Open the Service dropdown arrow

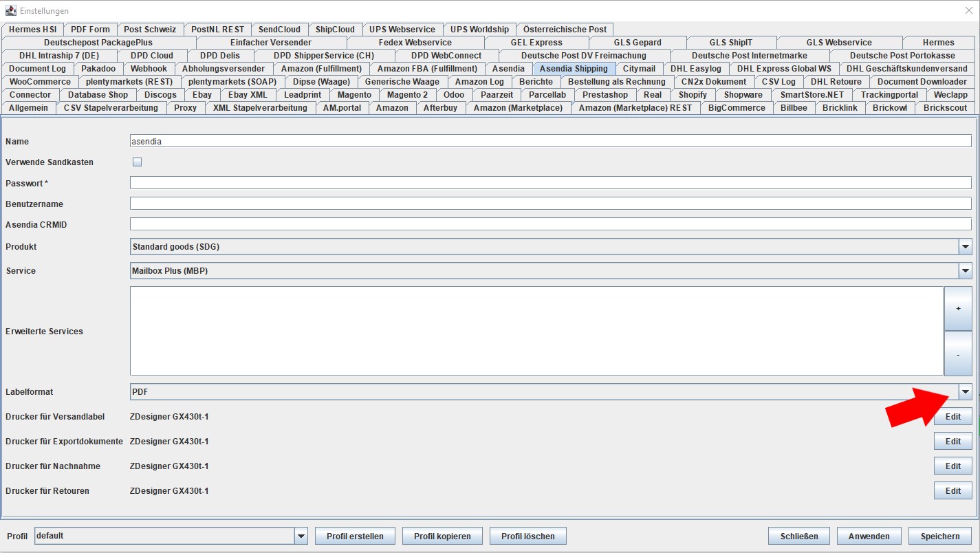pos(965,271)
